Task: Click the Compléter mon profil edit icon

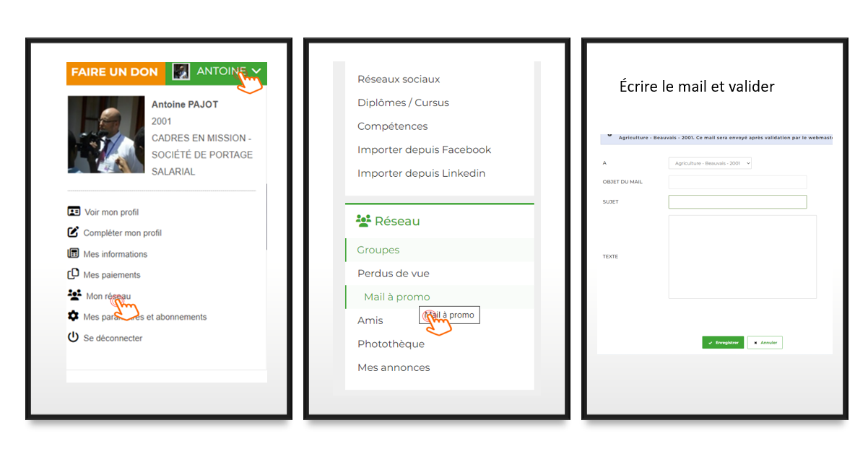Action: (73, 232)
